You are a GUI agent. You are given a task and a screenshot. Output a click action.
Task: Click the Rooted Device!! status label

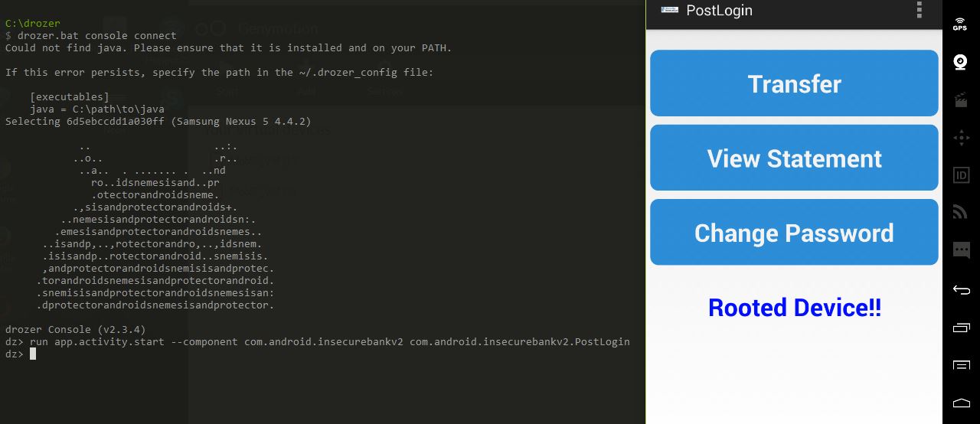pos(794,308)
